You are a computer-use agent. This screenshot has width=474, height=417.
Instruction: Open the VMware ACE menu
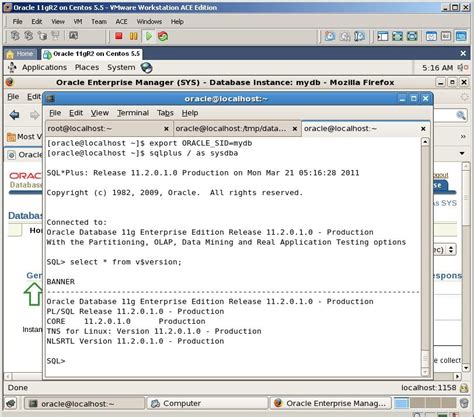coord(121,22)
